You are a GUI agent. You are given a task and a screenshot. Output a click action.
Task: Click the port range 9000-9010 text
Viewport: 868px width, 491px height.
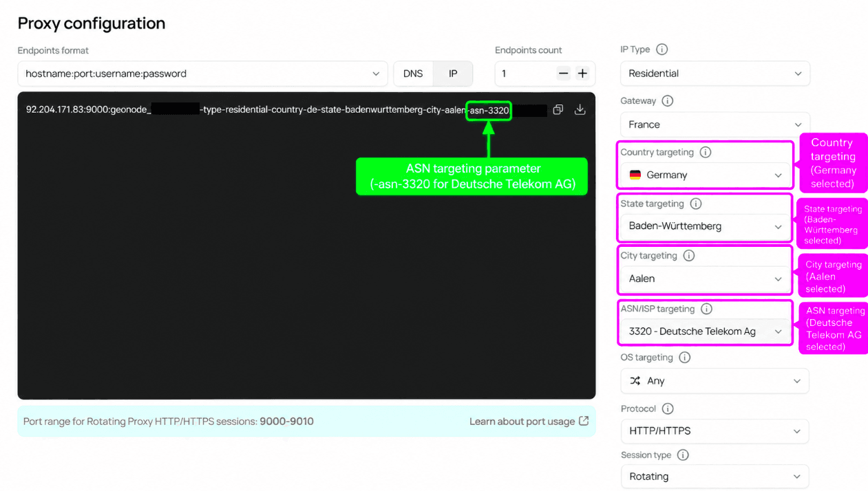(x=286, y=422)
